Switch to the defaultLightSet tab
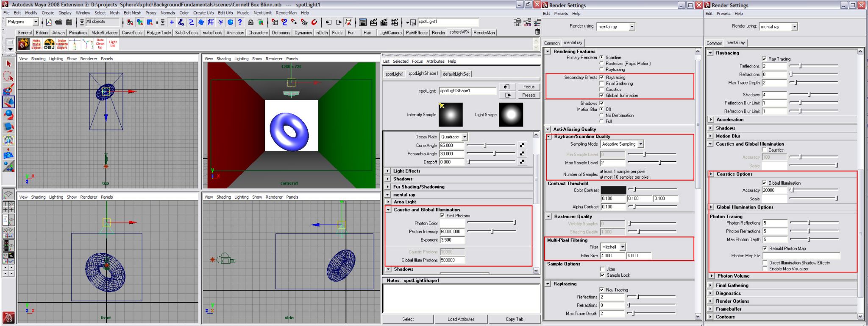The width and height of the screenshot is (868, 326). (x=456, y=74)
